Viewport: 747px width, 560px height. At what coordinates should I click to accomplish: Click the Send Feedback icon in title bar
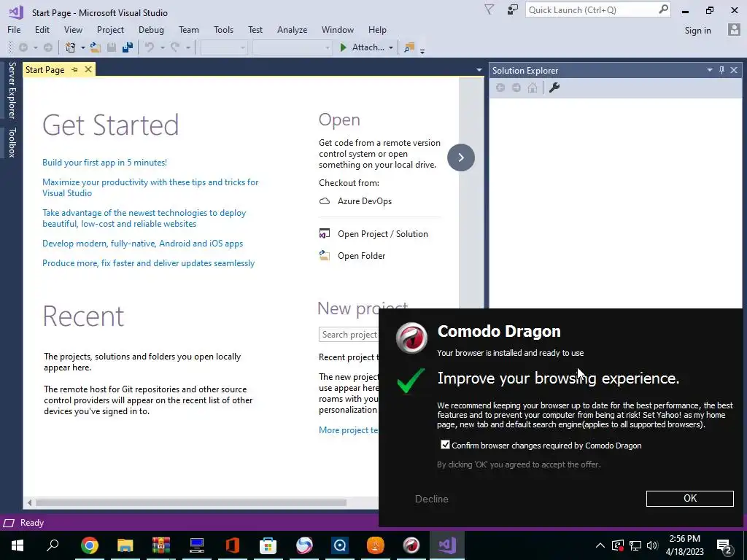513,10
